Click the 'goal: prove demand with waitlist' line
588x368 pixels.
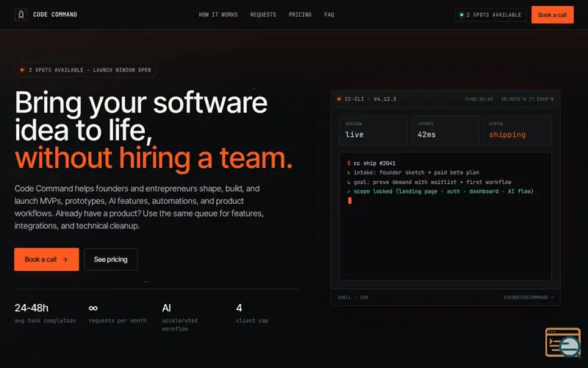pos(429,182)
